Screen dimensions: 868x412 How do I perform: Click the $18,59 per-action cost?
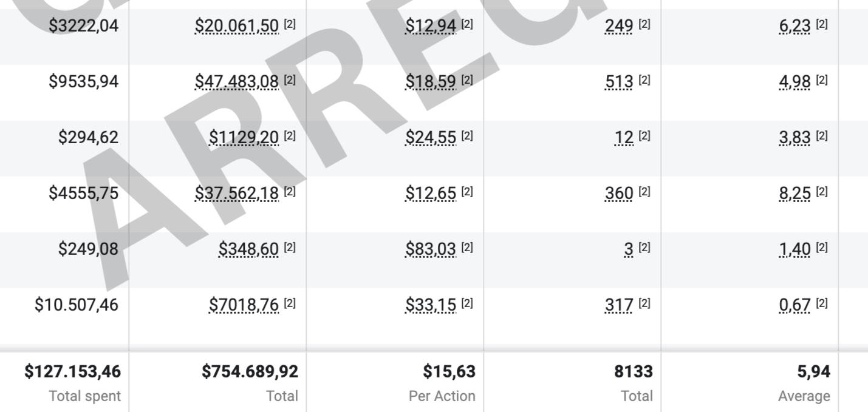[431, 81]
